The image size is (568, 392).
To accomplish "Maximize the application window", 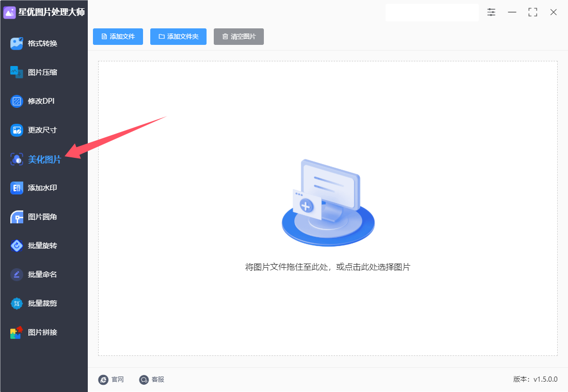I will (532, 12).
